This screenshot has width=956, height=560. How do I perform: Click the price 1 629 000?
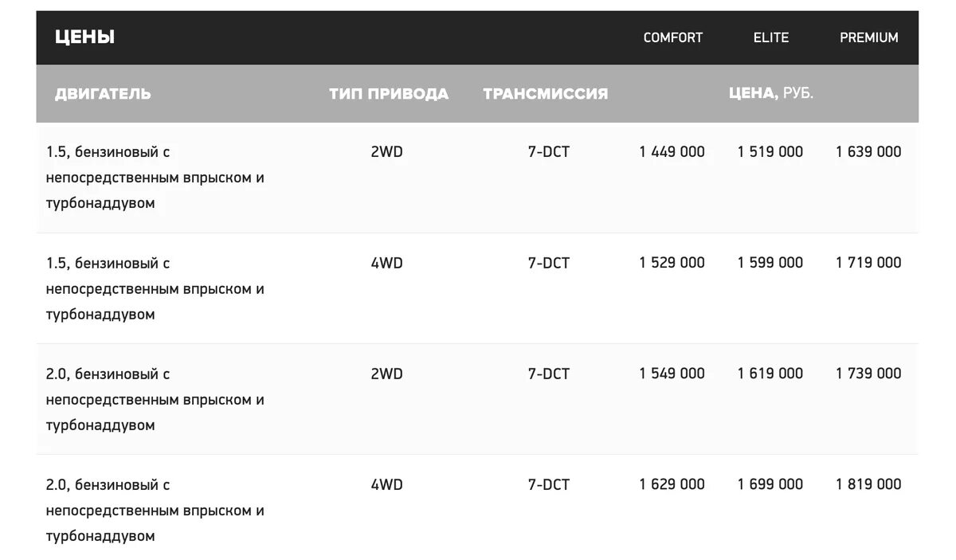point(672,484)
